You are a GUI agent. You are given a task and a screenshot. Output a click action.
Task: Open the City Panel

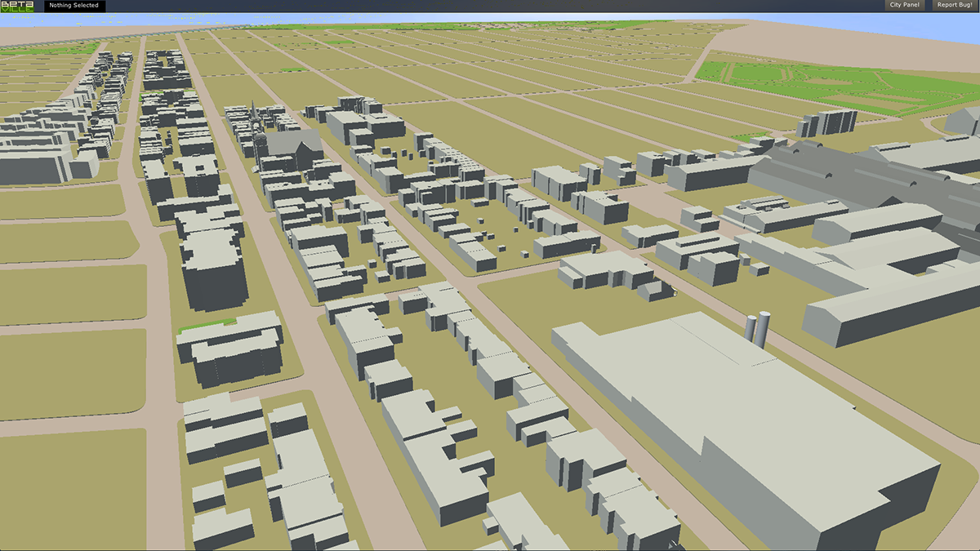[904, 6]
